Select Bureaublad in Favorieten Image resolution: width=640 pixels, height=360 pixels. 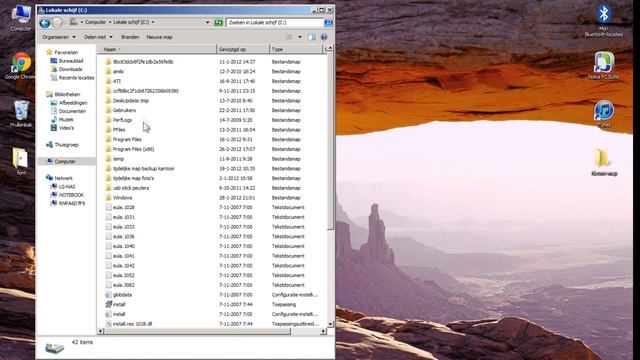[x=71, y=61]
